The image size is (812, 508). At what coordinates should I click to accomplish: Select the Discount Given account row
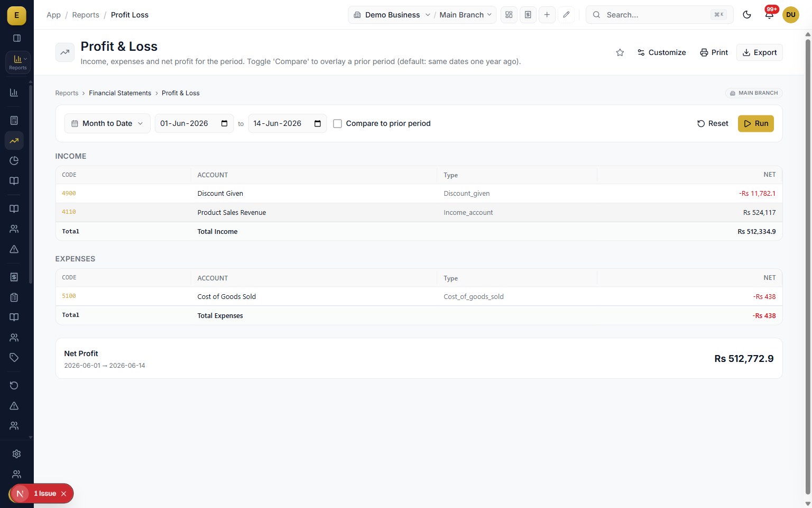point(419,194)
